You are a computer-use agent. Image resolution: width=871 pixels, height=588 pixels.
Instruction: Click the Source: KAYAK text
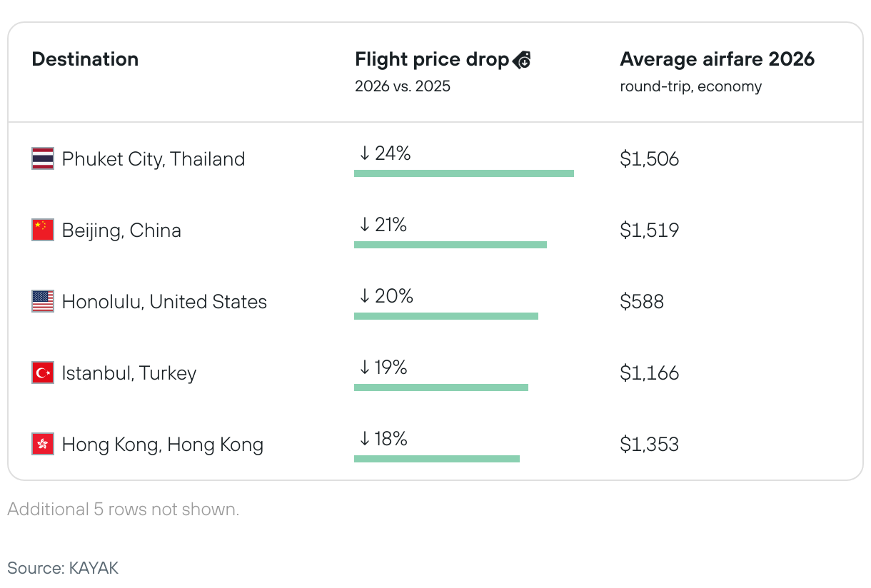[63, 568]
